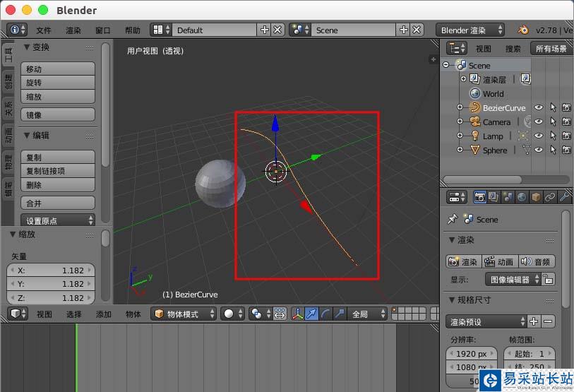Toggle the Sphere's eye visibility icon
The width and height of the screenshot is (574, 392).
539,150
